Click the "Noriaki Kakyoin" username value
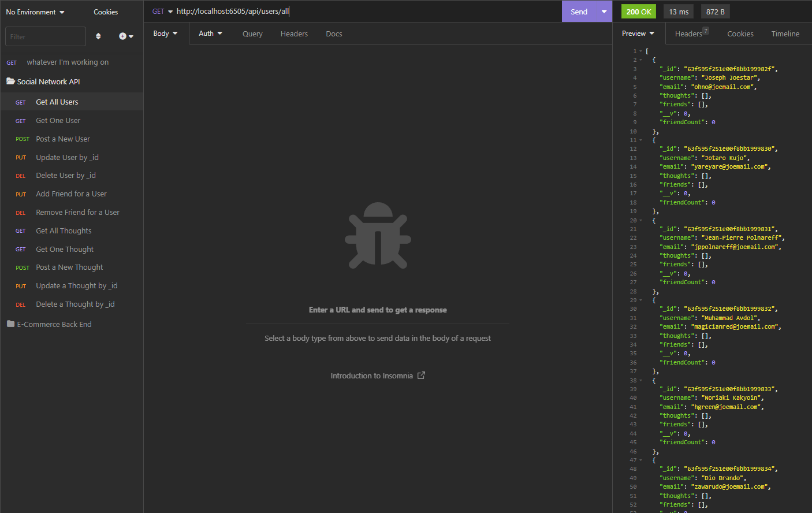Image resolution: width=812 pixels, height=513 pixels. pyautogui.click(x=731, y=398)
